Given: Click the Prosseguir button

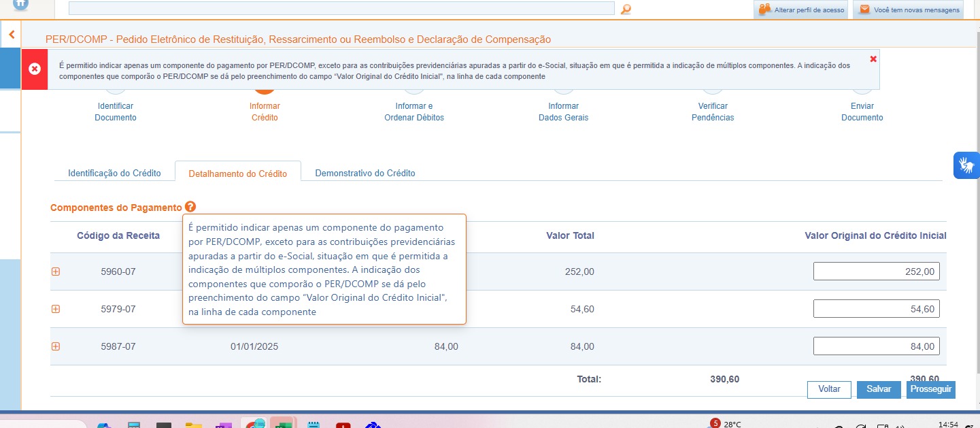Looking at the screenshot, I should (930, 389).
